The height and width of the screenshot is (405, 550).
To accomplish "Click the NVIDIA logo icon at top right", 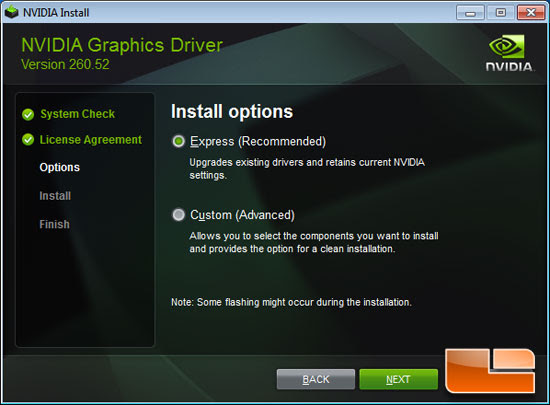I will click(509, 53).
